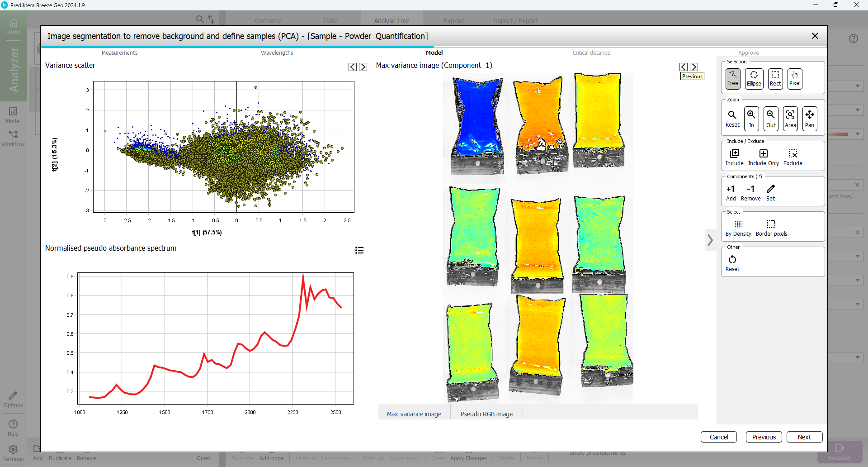Click the blue powder sample bag image

tap(477, 118)
